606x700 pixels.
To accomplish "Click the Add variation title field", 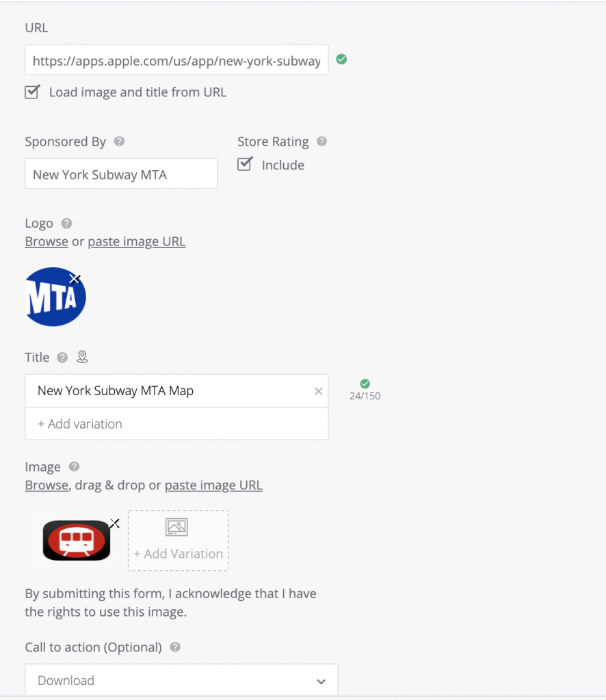I will point(176,424).
